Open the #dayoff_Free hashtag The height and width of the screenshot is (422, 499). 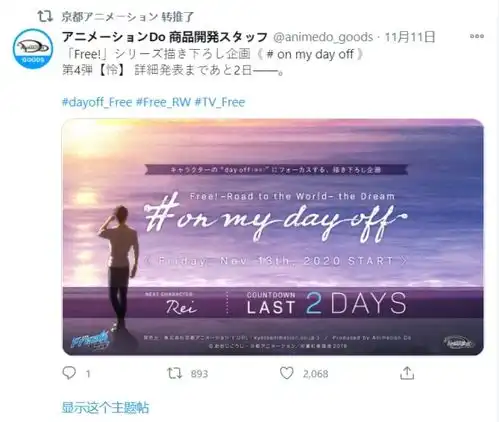tap(97, 102)
